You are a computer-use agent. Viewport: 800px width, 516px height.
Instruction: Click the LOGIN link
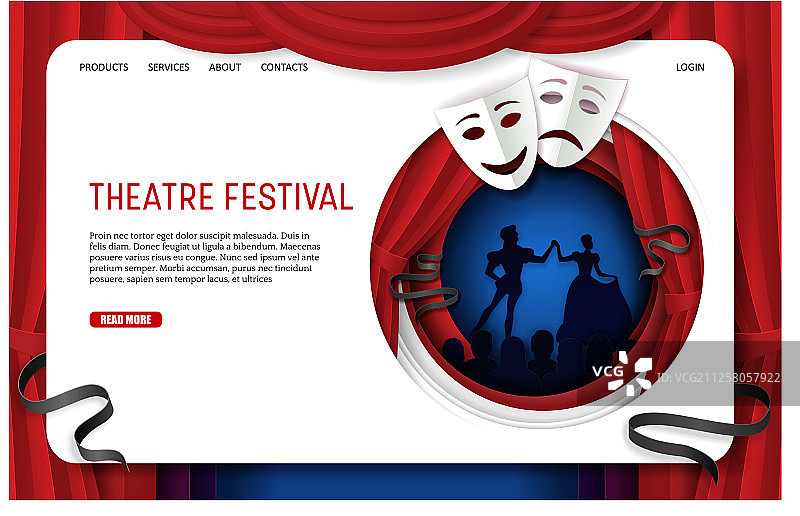690,67
